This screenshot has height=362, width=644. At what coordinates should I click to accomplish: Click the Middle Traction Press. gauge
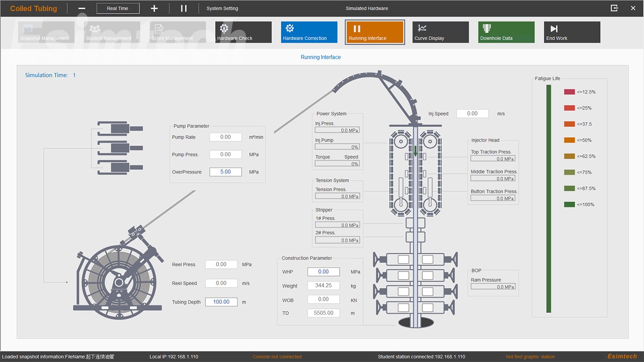tap(493, 179)
